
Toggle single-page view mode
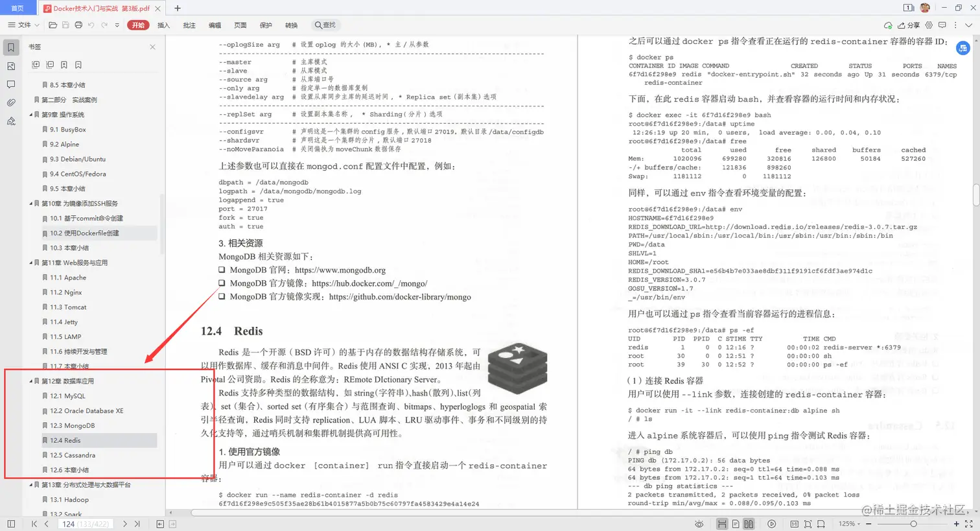[736, 523]
